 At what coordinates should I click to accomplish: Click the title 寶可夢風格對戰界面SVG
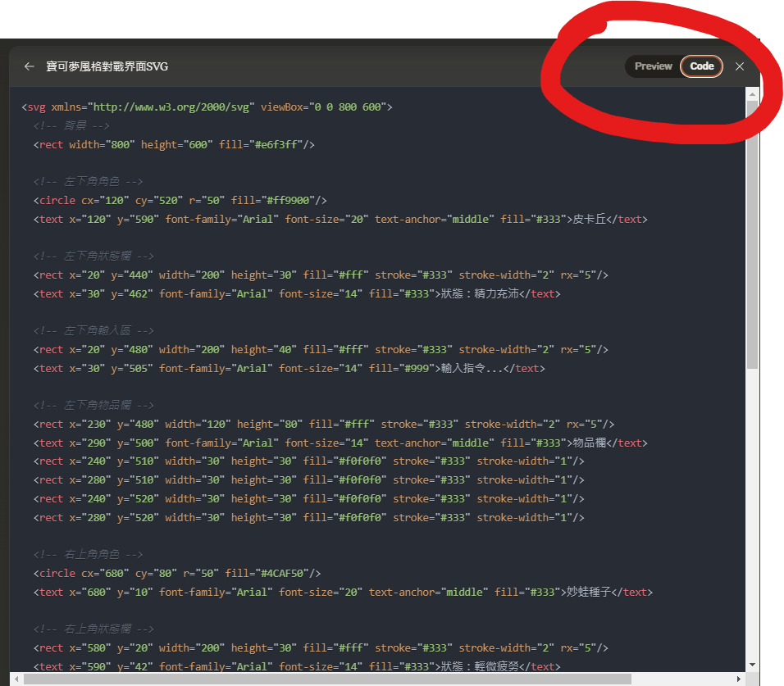coord(107,66)
